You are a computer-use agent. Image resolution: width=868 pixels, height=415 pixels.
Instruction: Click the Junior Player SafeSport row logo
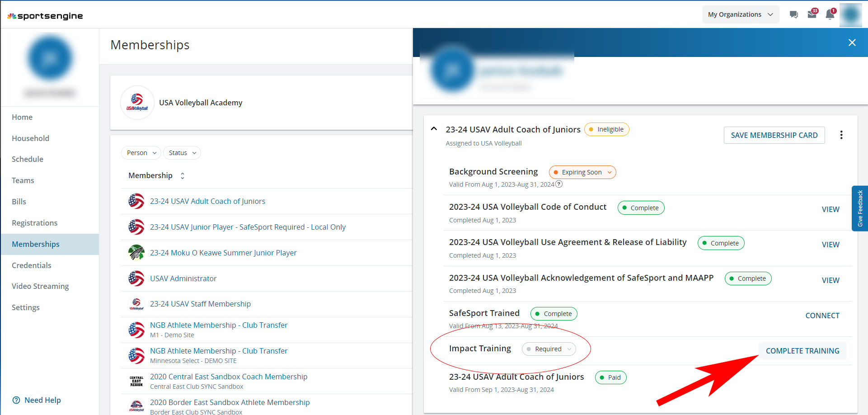tap(136, 227)
